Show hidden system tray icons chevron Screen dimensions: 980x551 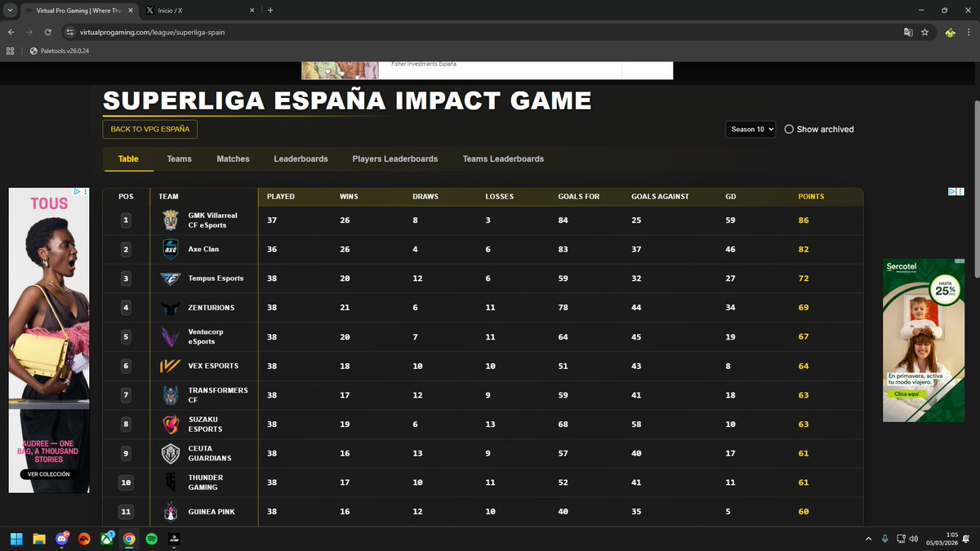869,539
